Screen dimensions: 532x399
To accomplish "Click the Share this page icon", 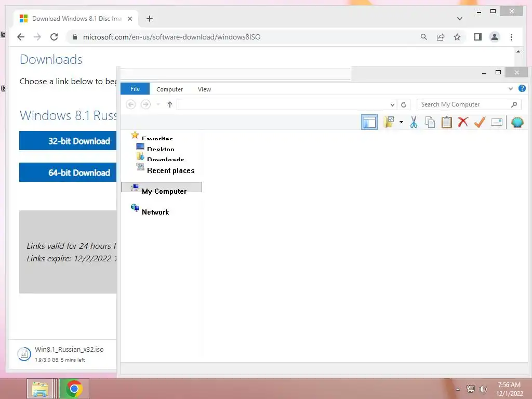I will pos(441,37).
